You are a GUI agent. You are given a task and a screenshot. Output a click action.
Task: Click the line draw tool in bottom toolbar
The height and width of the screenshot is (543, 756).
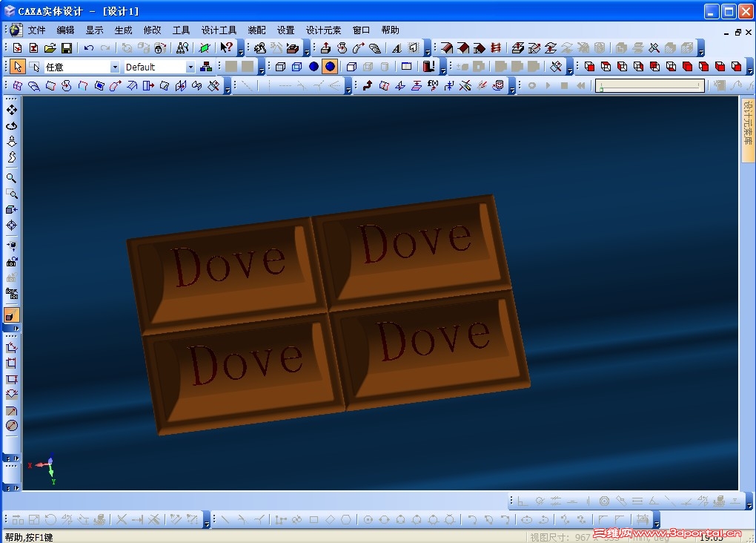[x=225, y=520]
